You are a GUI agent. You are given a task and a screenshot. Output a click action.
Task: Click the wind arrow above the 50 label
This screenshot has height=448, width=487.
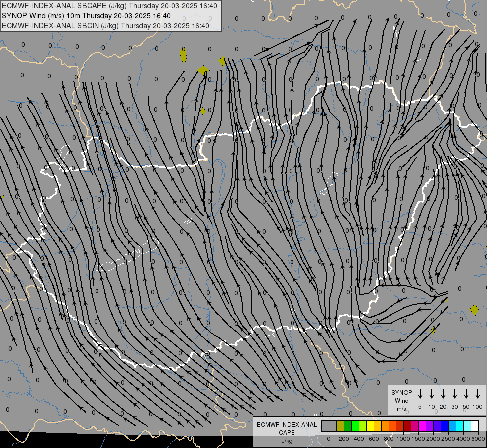[466, 394]
